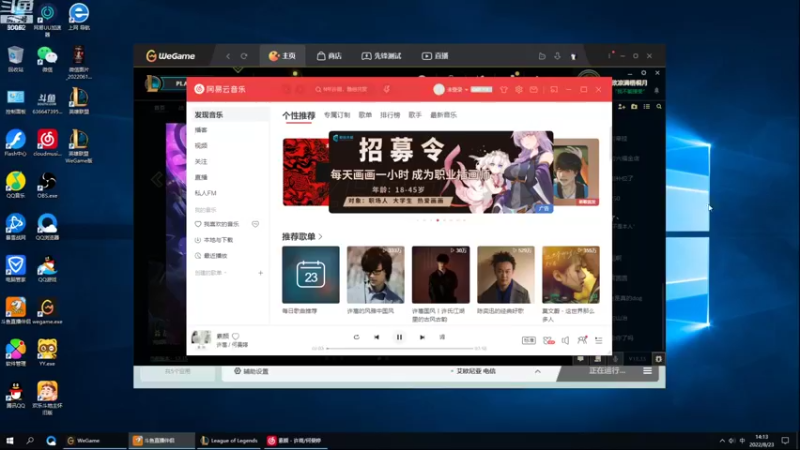Image resolution: width=800 pixels, height=450 pixels.
Task: Open the Windows Start menu
Action: pos(10,440)
